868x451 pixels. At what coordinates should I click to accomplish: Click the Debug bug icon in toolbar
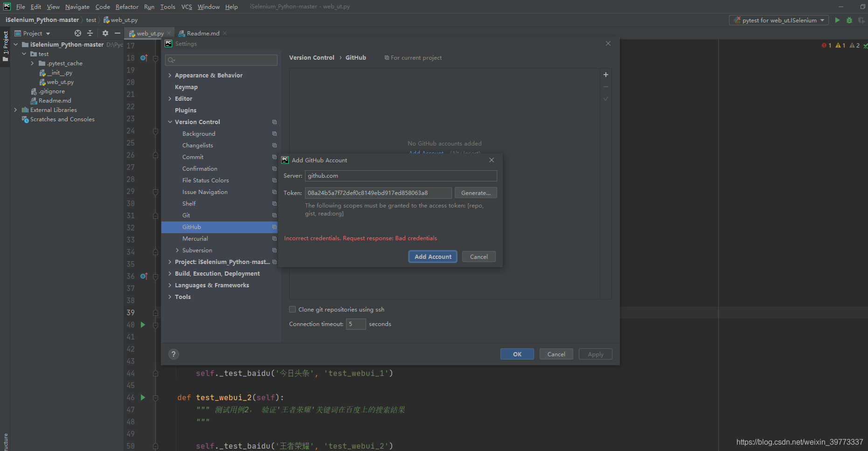pyautogui.click(x=849, y=20)
